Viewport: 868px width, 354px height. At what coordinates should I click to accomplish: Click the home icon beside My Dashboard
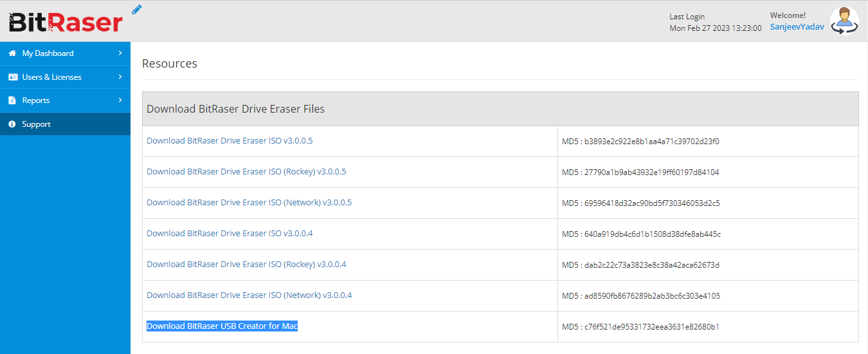coord(12,53)
